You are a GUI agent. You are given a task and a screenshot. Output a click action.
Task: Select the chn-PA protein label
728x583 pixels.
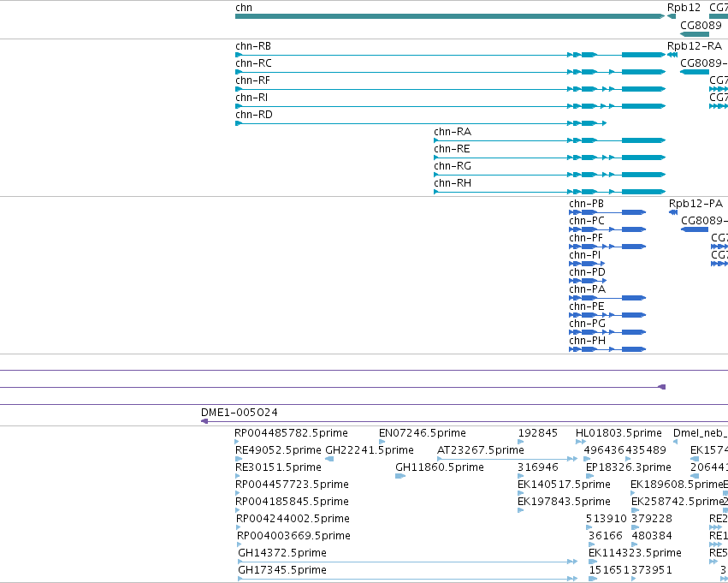(x=588, y=289)
